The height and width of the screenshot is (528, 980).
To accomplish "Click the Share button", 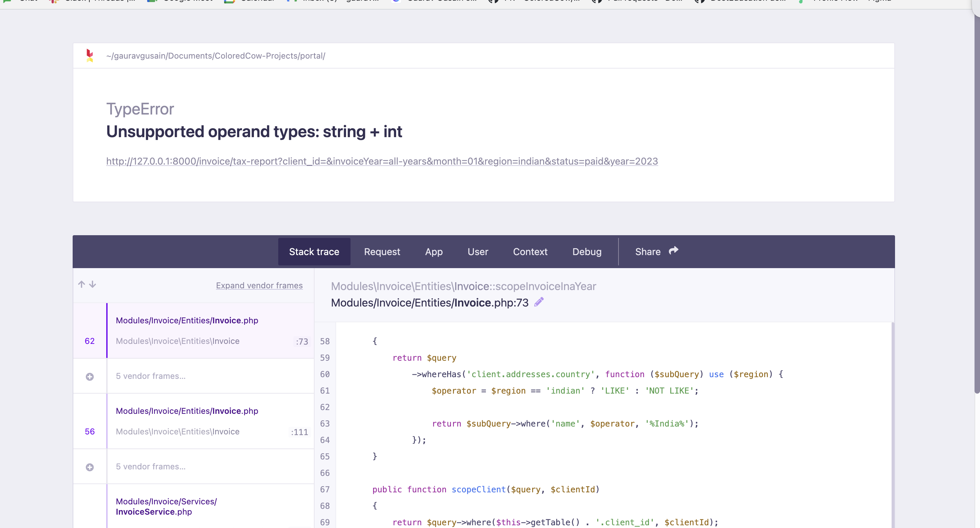I will point(648,251).
